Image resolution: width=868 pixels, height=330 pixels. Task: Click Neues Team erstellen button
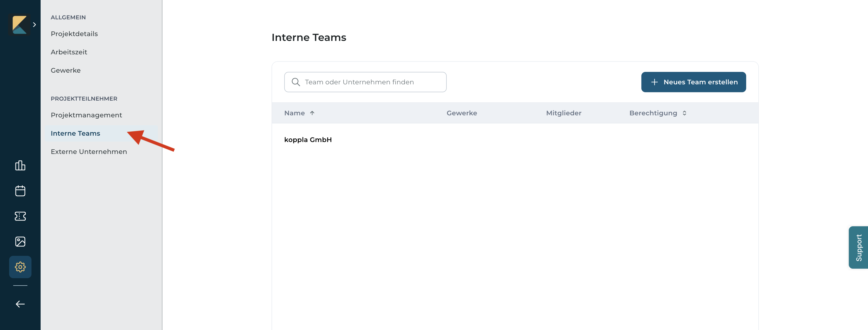coord(693,82)
